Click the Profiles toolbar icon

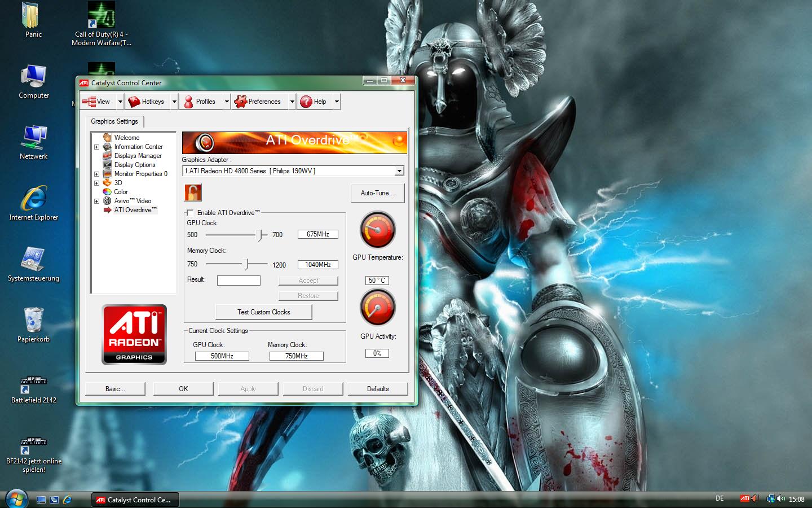(x=188, y=102)
